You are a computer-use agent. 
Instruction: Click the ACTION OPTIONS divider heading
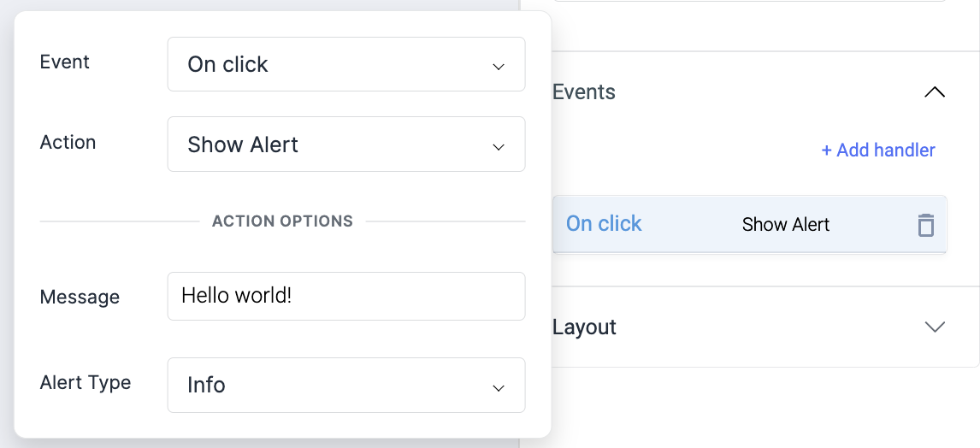coord(282,221)
